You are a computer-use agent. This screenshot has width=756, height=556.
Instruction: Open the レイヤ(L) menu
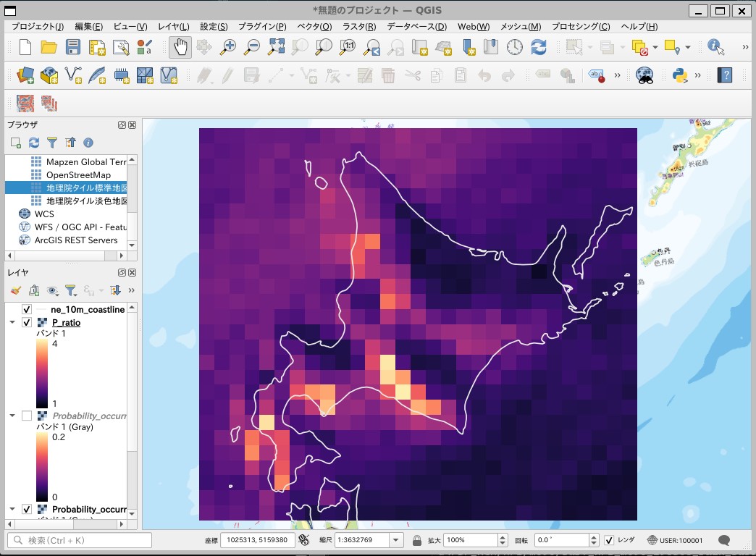174,27
